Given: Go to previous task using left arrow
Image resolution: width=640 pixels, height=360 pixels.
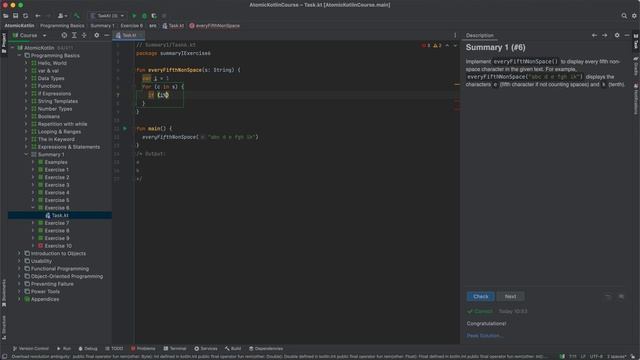Looking at the screenshot, I should click(x=594, y=36).
